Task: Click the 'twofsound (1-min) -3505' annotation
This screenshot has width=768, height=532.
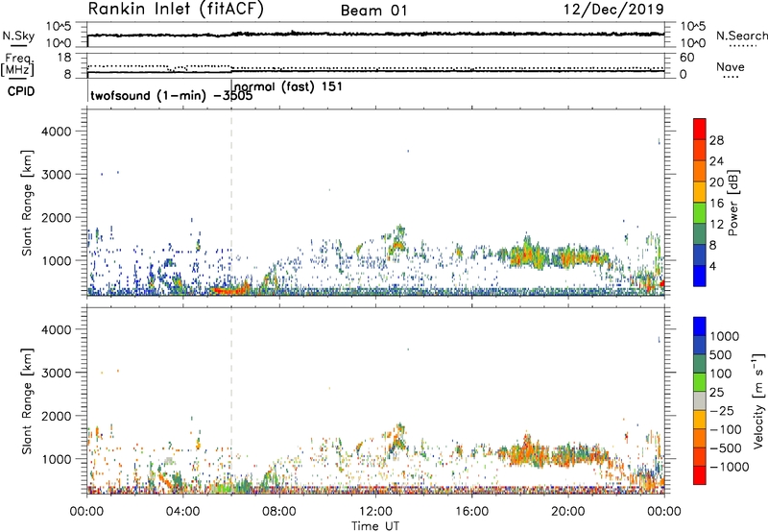Action: (172, 95)
